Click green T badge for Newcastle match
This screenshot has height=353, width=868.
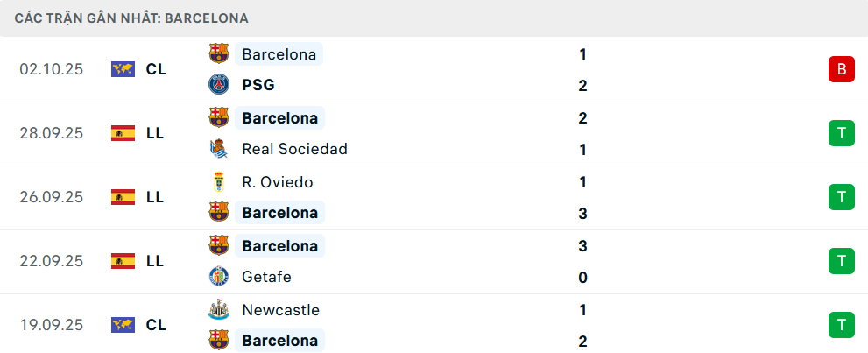tap(841, 325)
